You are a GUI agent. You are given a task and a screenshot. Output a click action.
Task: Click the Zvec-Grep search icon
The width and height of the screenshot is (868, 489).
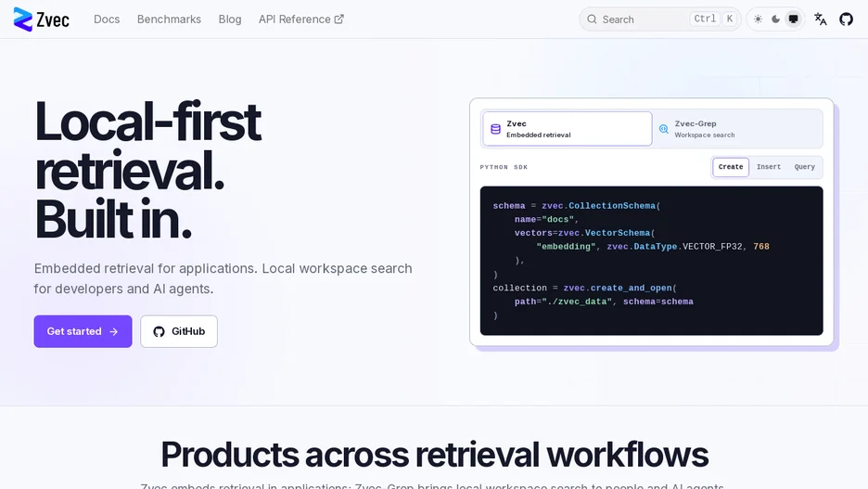coord(664,129)
